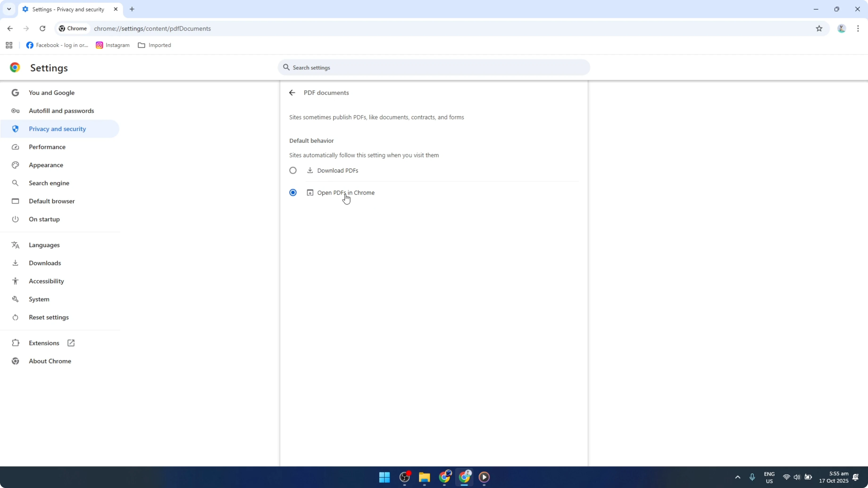Select Open PDFs in Chrome
The image size is (868, 488).
point(293,192)
